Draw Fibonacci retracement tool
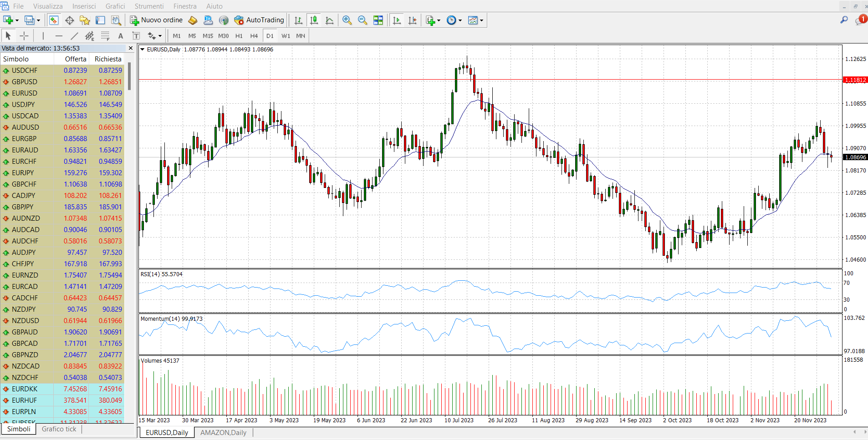This screenshot has height=440, width=868. [x=105, y=36]
